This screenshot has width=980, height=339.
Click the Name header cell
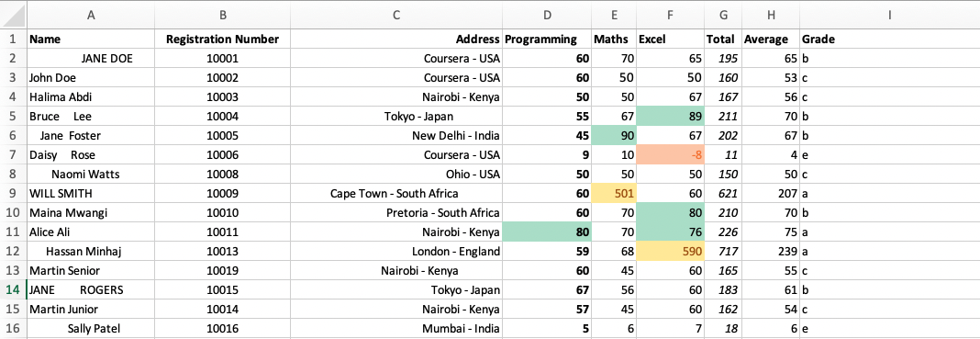91,39
